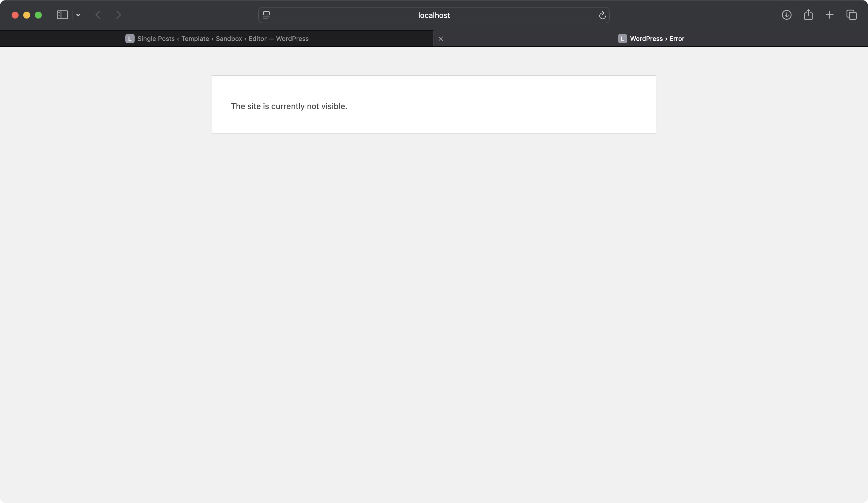
Task: Click the WordPress favicon in error tab
Action: [x=623, y=38]
